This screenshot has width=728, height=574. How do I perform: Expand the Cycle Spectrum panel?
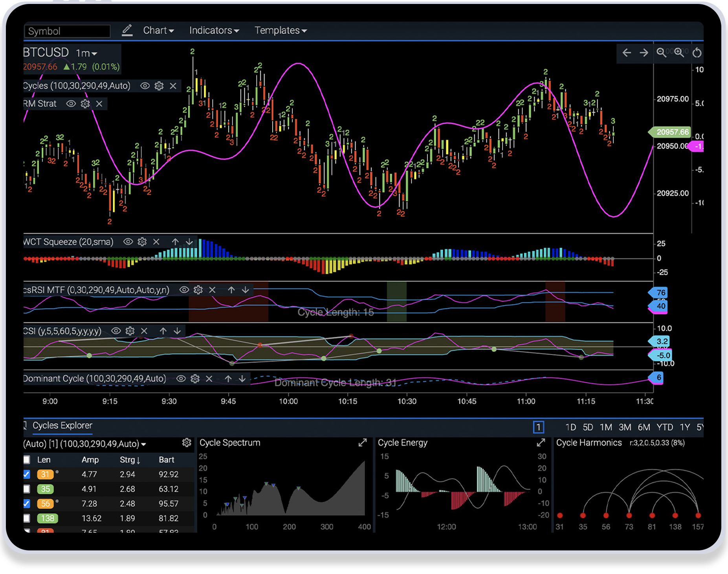click(362, 443)
